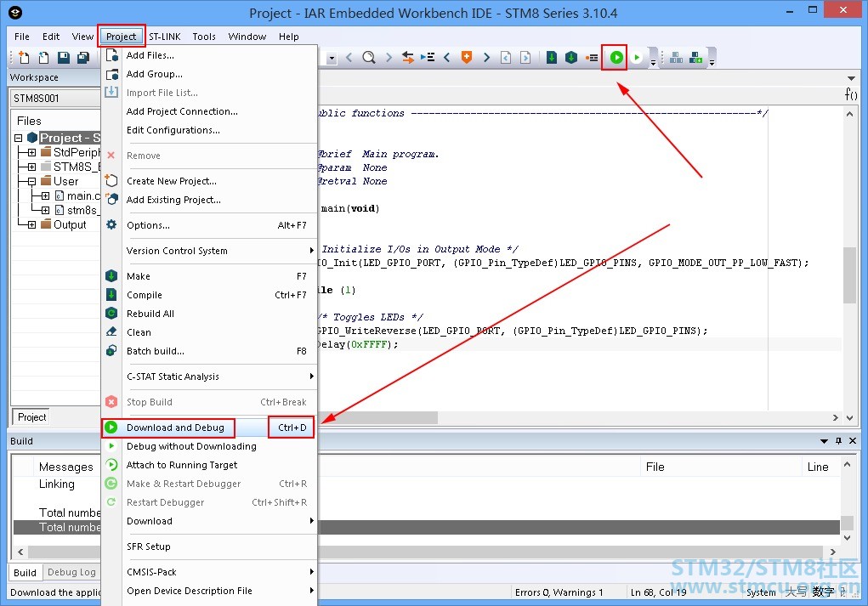This screenshot has width=868, height=606.
Task: Click the Save toolbar icon
Action: pyautogui.click(x=64, y=58)
